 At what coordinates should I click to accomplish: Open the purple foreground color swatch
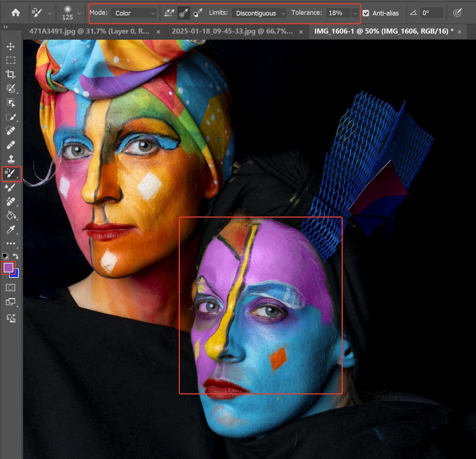(x=8, y=267)
